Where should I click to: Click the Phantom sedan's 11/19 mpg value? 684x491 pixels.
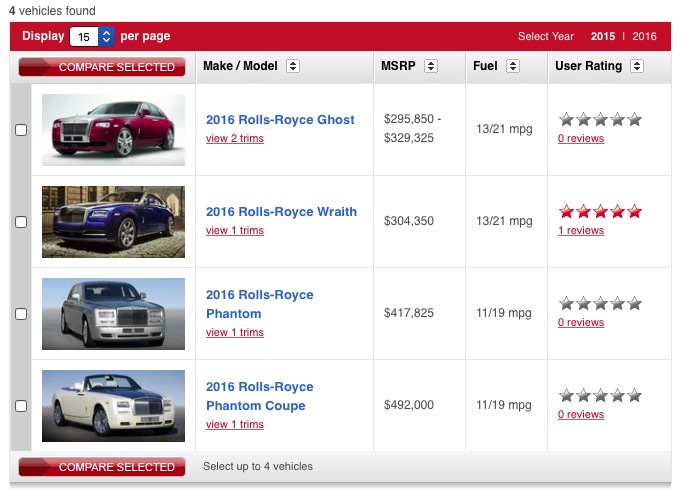(504, 313)
